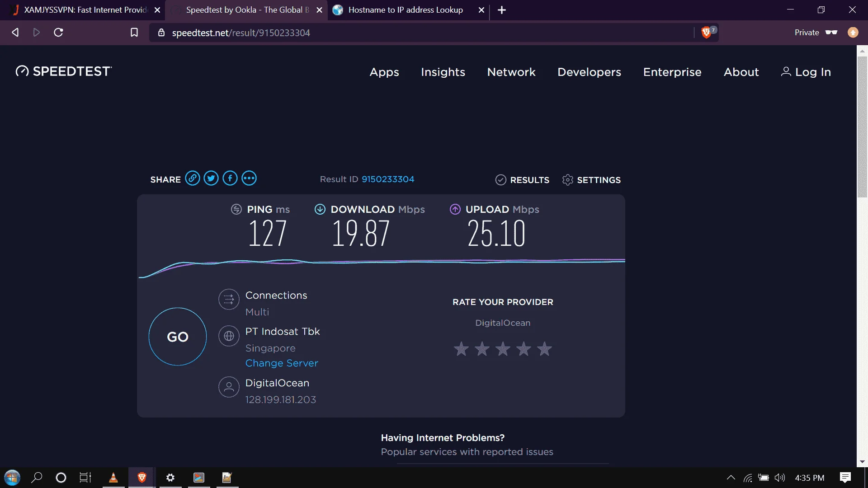
Task: Click the forward navigation arrow
Action: (x=37, y=33)
